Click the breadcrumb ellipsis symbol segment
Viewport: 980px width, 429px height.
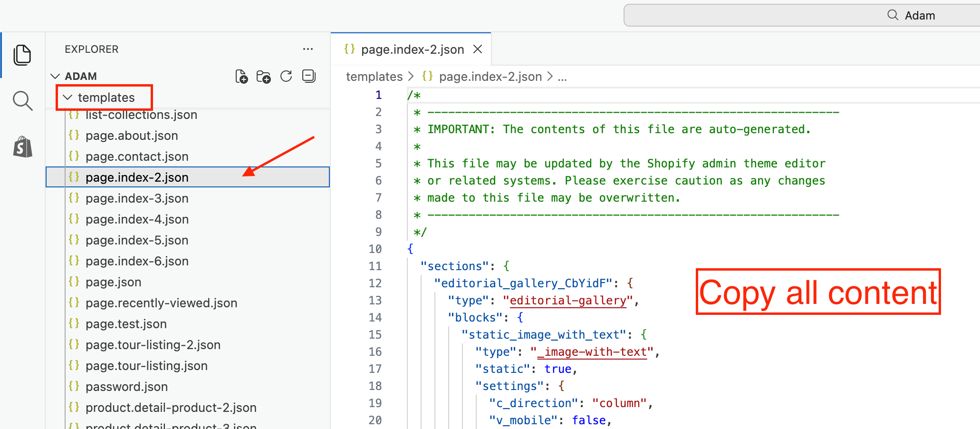(x=562, y=77)
